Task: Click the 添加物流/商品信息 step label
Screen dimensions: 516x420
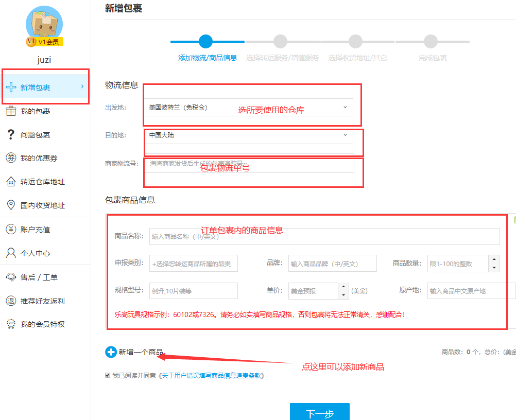Action: coord(208,58)
